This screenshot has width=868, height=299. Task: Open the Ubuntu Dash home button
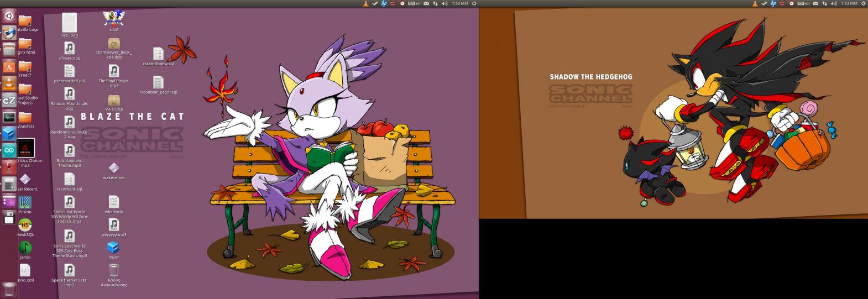coord(9,15)
